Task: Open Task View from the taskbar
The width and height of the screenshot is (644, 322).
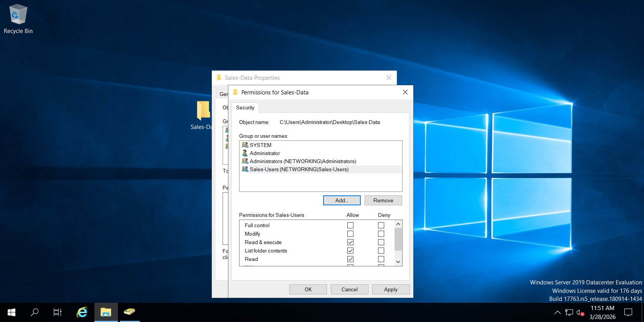Action: point(58,312)
